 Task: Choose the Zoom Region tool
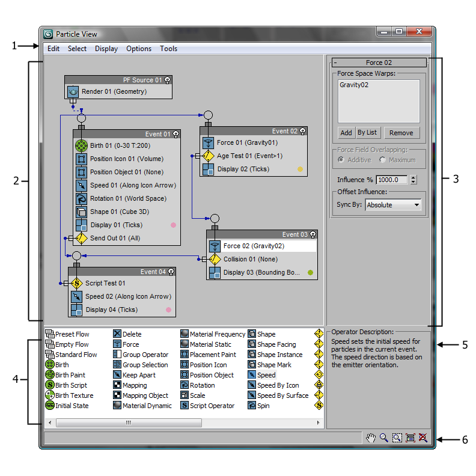coord(397,438)
